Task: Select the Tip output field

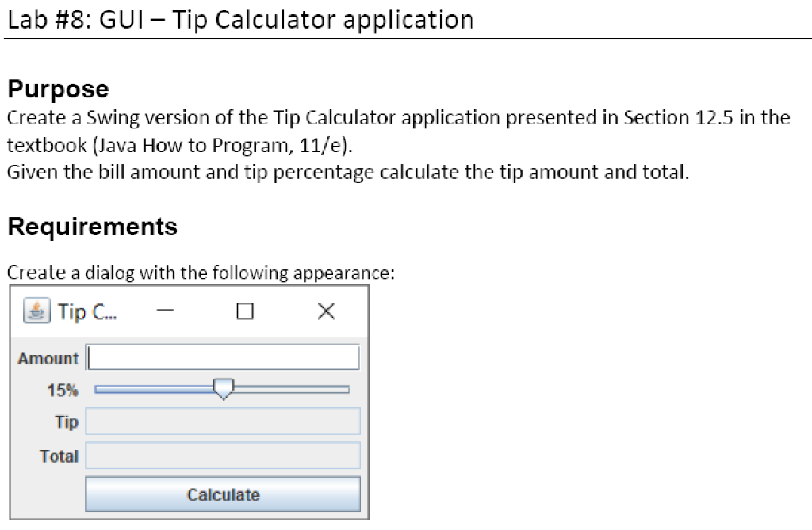Action: pyautogui.click(x=222, y=421)
